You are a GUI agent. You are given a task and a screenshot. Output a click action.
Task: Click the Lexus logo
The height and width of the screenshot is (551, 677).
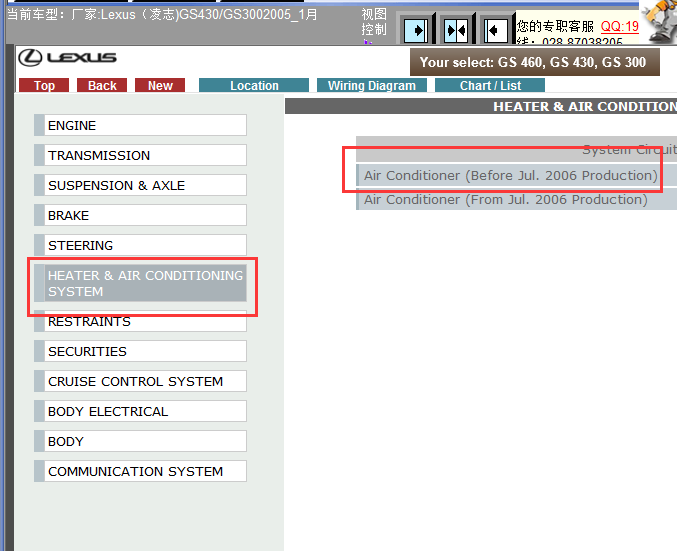(x=67, y=57)
